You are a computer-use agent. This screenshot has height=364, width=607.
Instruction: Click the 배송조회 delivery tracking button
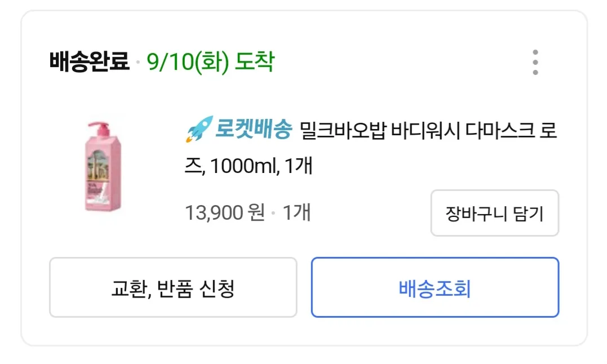[435, 287]
